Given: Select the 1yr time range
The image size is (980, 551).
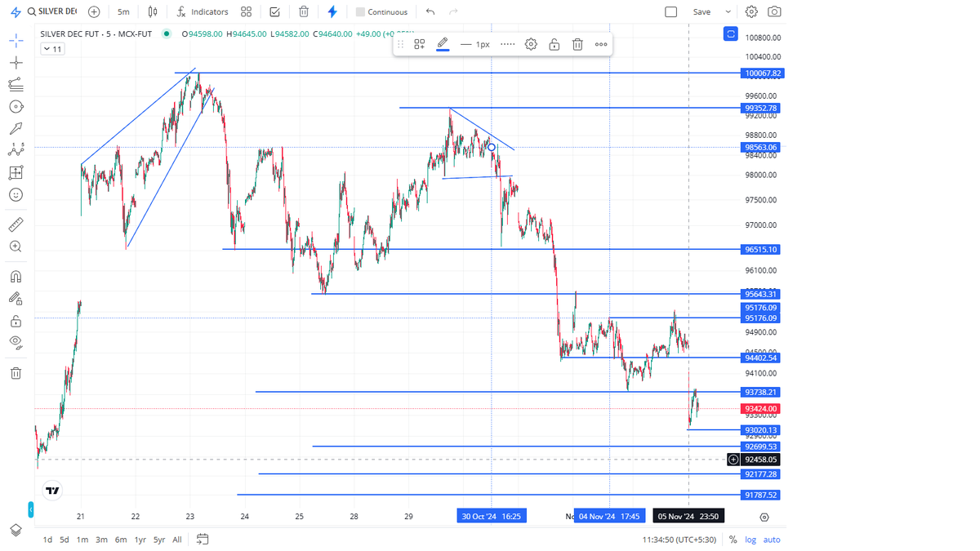Looking at the screenshot, I should [140, 540].
